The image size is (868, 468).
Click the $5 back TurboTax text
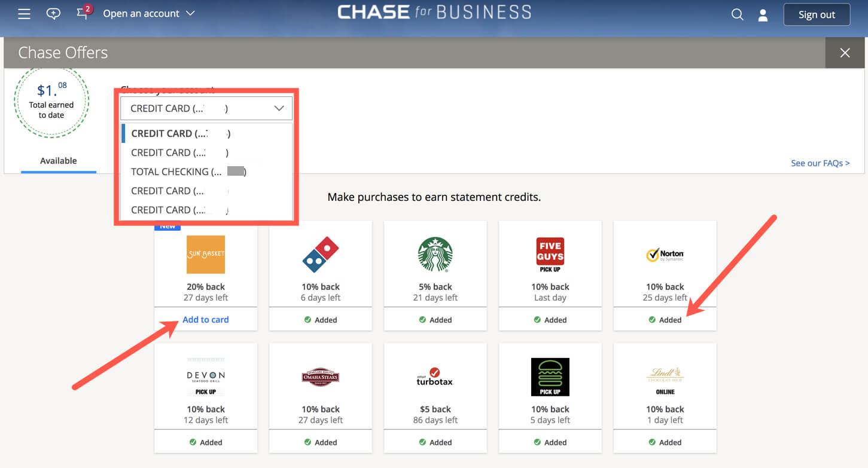pos(435,409)
